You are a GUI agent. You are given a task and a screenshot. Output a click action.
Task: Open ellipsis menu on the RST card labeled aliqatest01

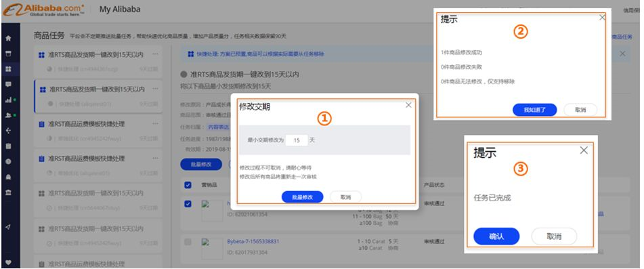point(155,158)
